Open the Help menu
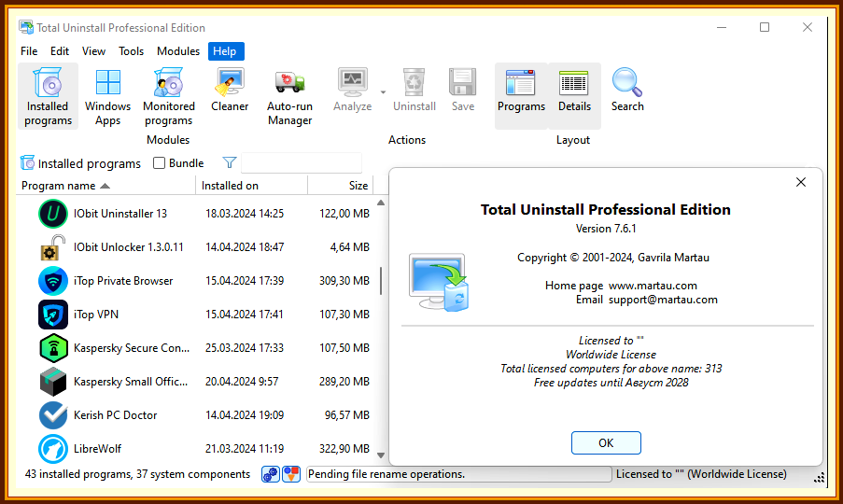This screenshot has width=843, height=504. (226, 51)
